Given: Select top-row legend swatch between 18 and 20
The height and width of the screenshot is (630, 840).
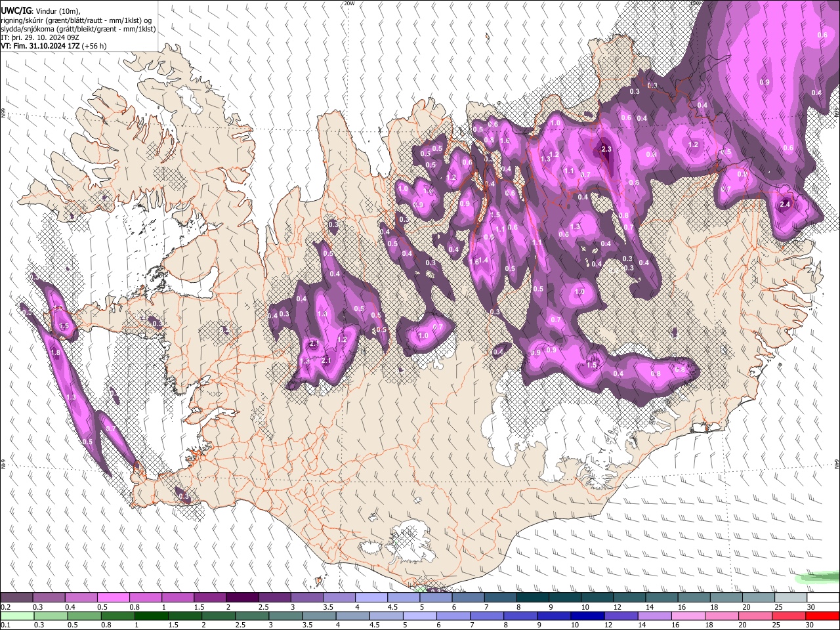Looking at the screenshot, I should click(725, 598).
